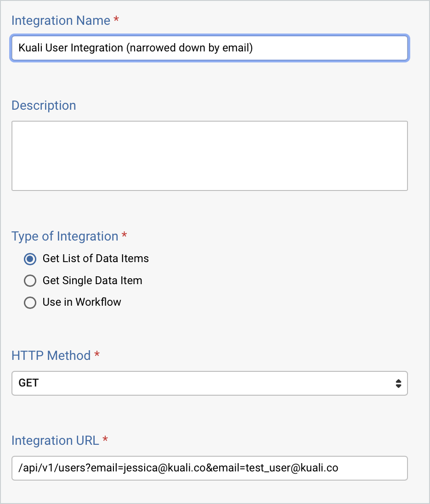Click the Type of Integration heading
Viewport: 430px width, 504px height.
tap(65, 236)
